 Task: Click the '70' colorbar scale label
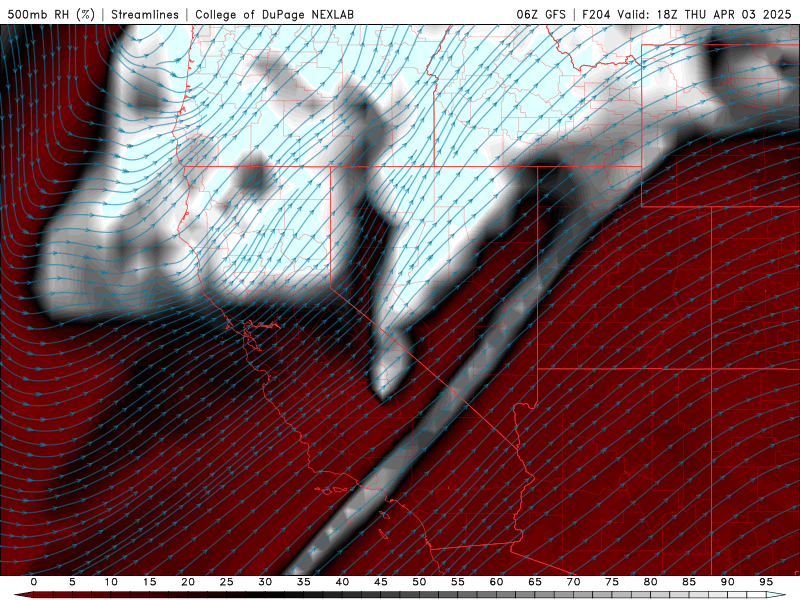pyautogui.click(x=573, y=582)
